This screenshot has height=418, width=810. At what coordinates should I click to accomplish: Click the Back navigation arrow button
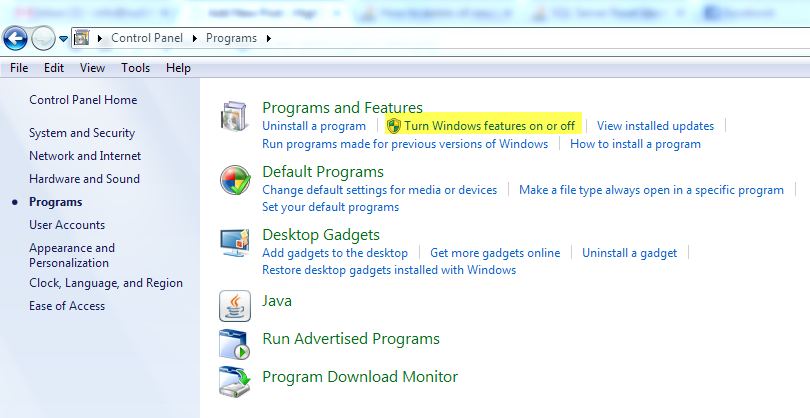click(x=15, y=38)
